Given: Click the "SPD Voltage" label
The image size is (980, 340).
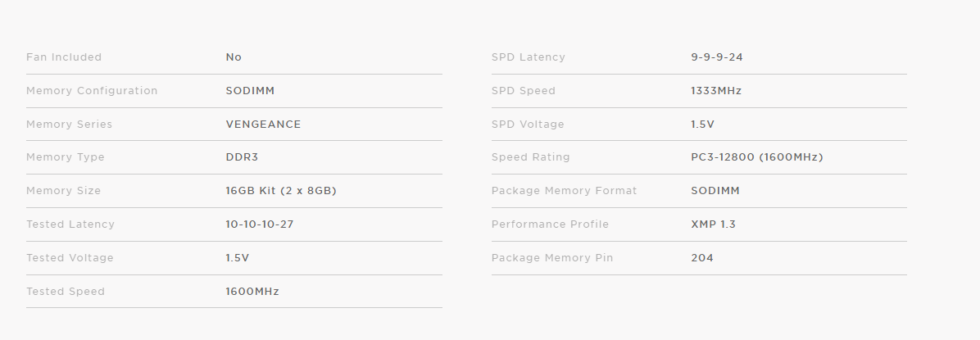Looking at the screenshot, I should tap(528, 125).
